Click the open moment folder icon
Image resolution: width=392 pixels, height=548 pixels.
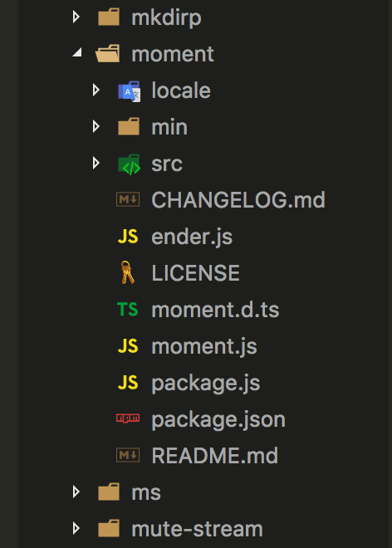(x=107, y=53)
